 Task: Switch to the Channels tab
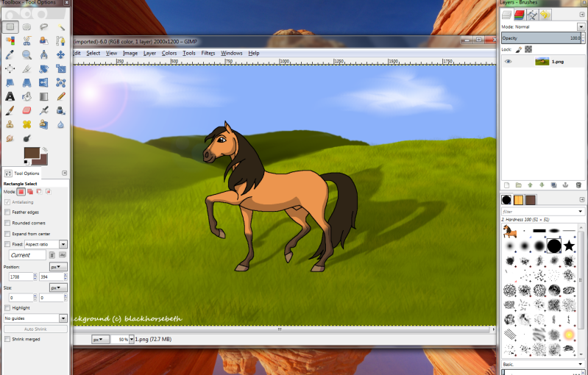[x=520, y=15]
